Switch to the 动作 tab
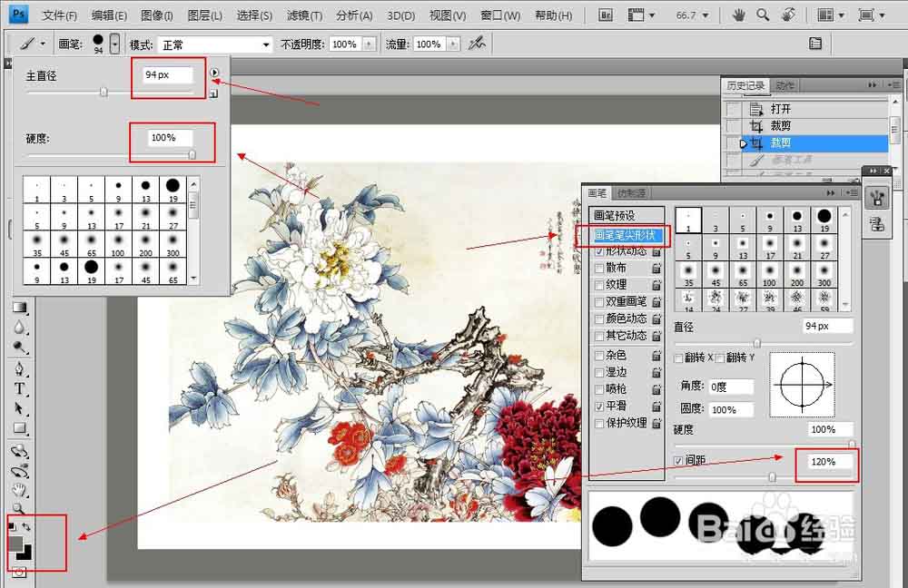Viewport: 908px width, 588px height. click(783, 84)
